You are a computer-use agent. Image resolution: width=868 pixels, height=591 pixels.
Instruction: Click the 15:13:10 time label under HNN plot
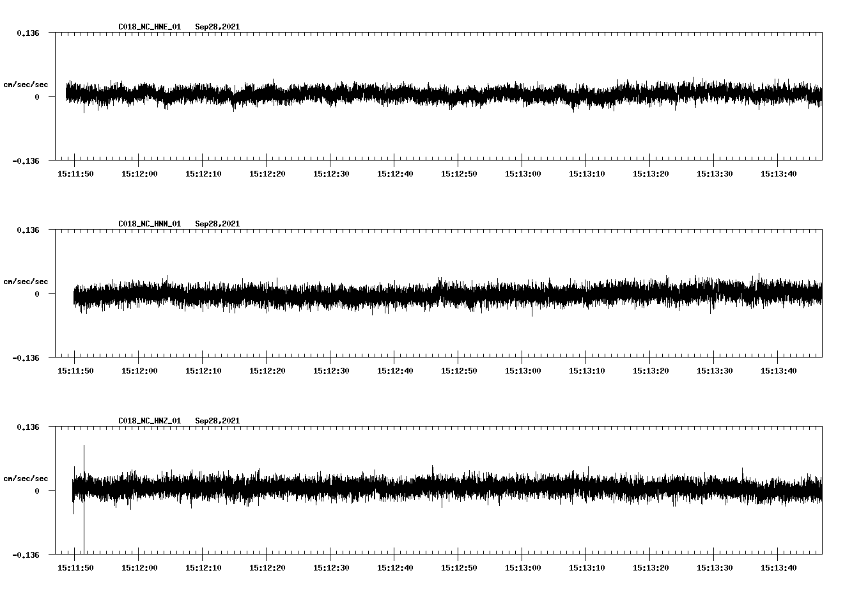coord(587,371)
